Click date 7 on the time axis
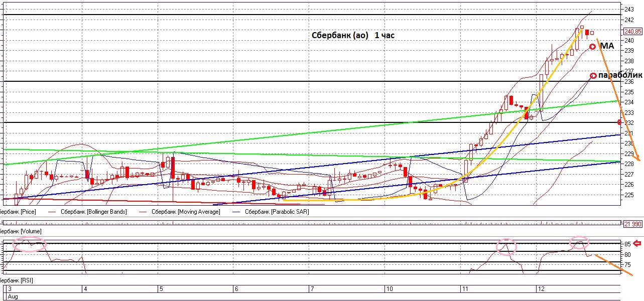644x301 pixels. [312, 289]
